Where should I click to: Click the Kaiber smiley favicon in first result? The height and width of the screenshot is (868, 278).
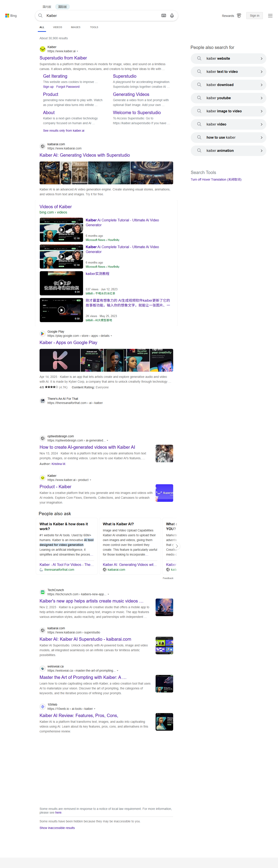click(x=42, y=49)
